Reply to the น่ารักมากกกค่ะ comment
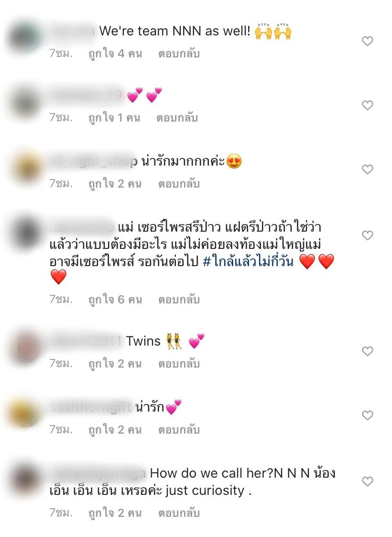This screenshot has width=392, height=537. (x=179, y=184)
